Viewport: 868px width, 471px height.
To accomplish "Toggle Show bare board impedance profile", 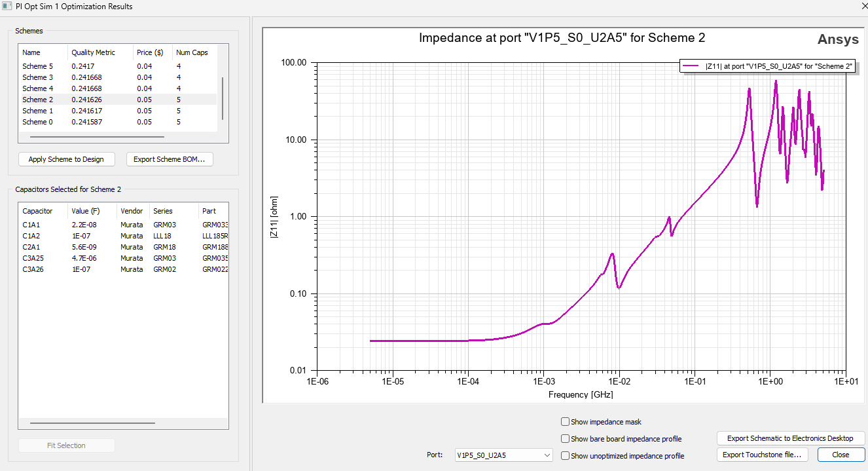I will point(566,439).
